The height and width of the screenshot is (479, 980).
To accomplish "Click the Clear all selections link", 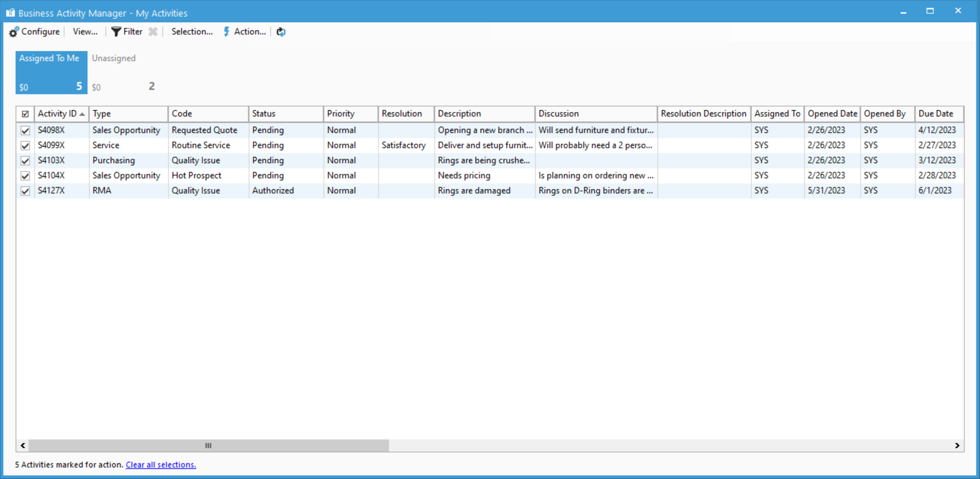I will 161,465.
